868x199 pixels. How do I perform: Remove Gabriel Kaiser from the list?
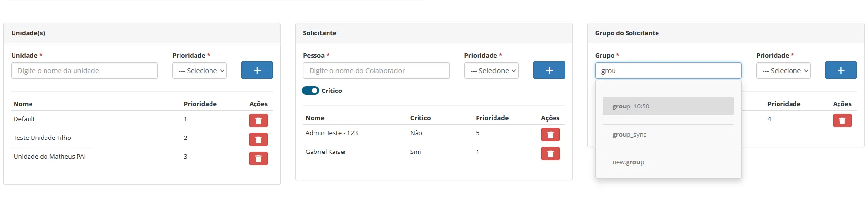point(550,153)
